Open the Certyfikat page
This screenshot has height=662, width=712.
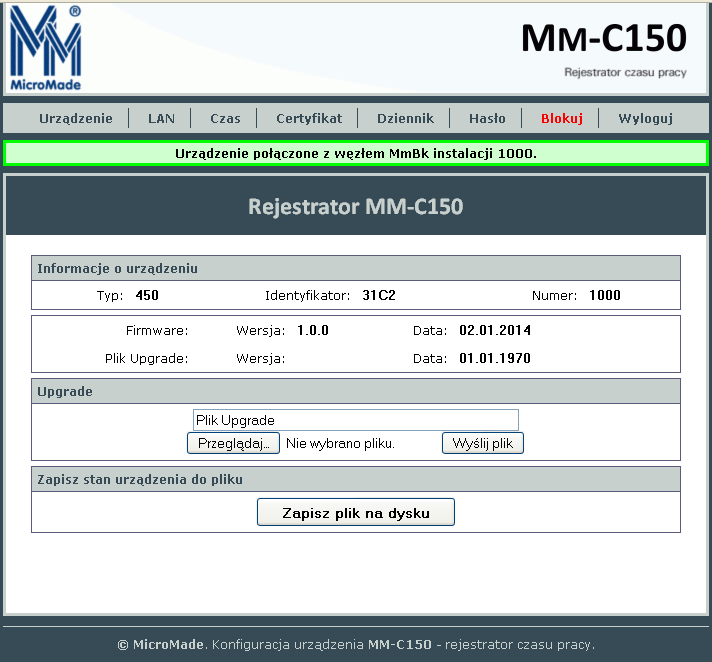click(x=309, y=119)
